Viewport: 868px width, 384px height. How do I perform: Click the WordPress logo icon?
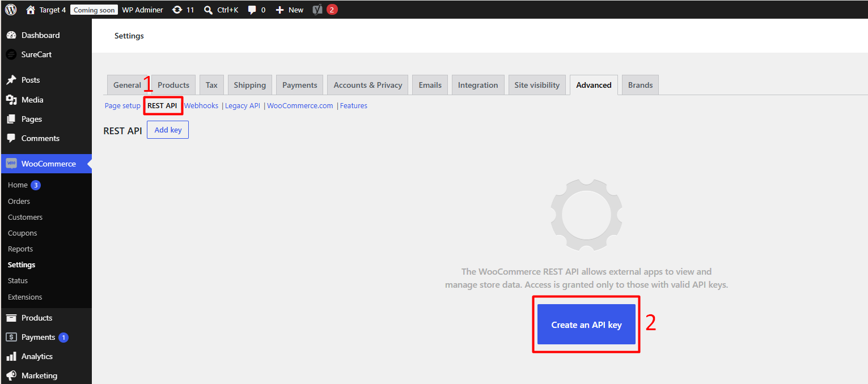[11, 10]
